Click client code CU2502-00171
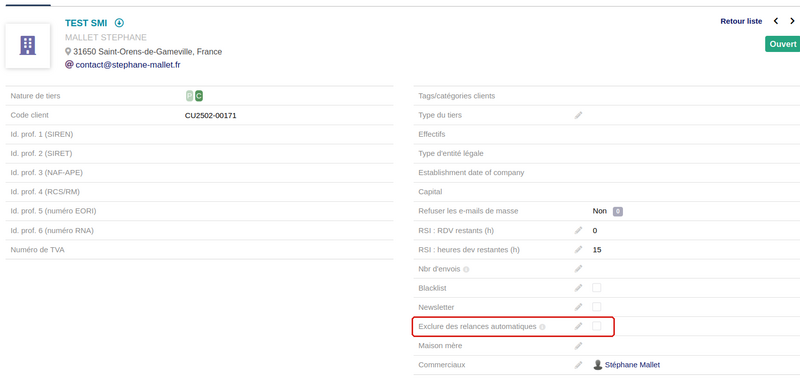This screenshot has width=800, height=388. (x=210, y=115)
